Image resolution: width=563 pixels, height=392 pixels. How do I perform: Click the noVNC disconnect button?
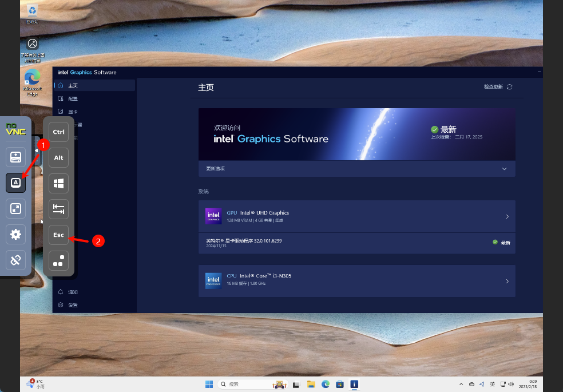pyautogui.click(x=15, y=260)
